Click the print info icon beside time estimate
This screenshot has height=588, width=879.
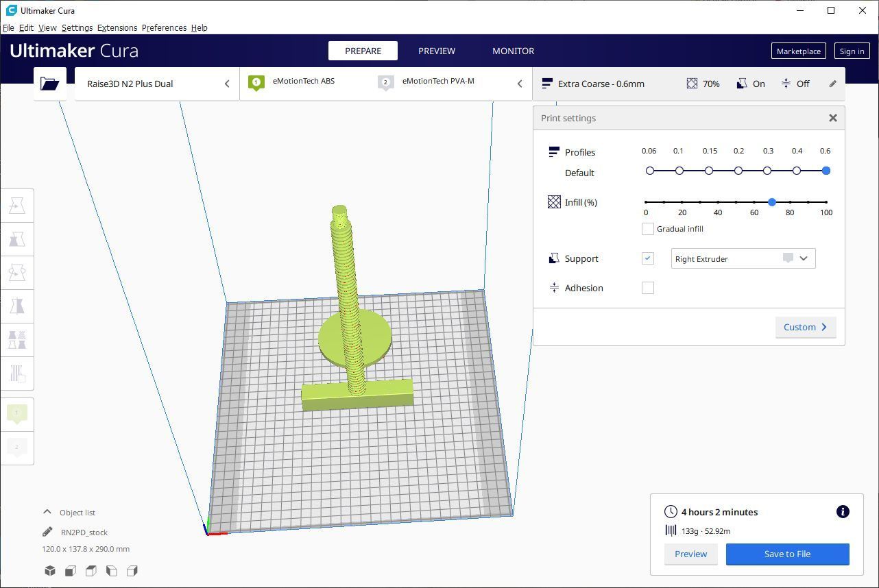pyautogui.click(x=843, y=511)
